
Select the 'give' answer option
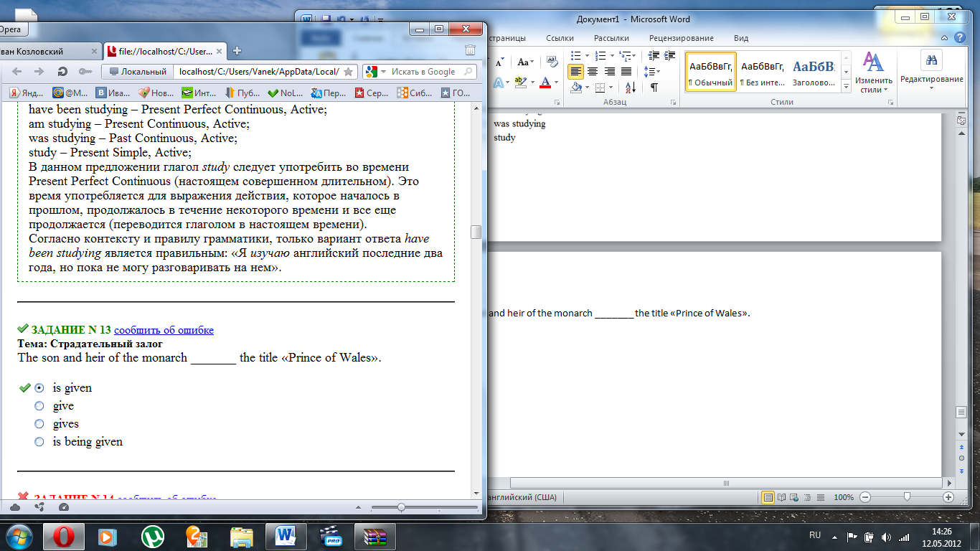click(39, 405)
